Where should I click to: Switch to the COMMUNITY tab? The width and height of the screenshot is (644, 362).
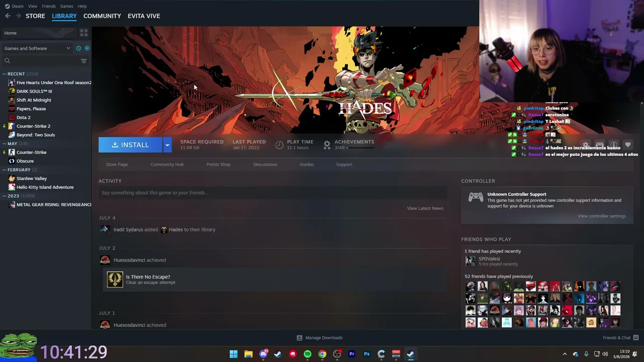point(102,16)
